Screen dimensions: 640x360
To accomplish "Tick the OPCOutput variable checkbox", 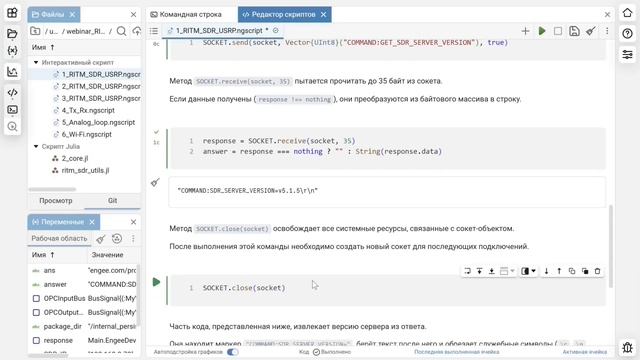I will click(x=36, y=313).
